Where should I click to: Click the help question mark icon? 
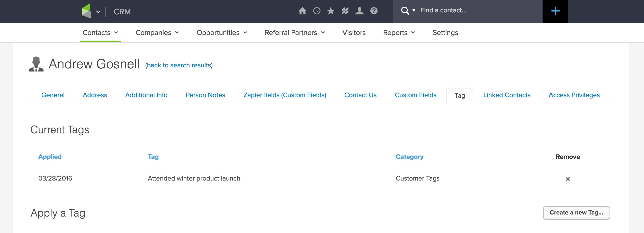point(374,11)
